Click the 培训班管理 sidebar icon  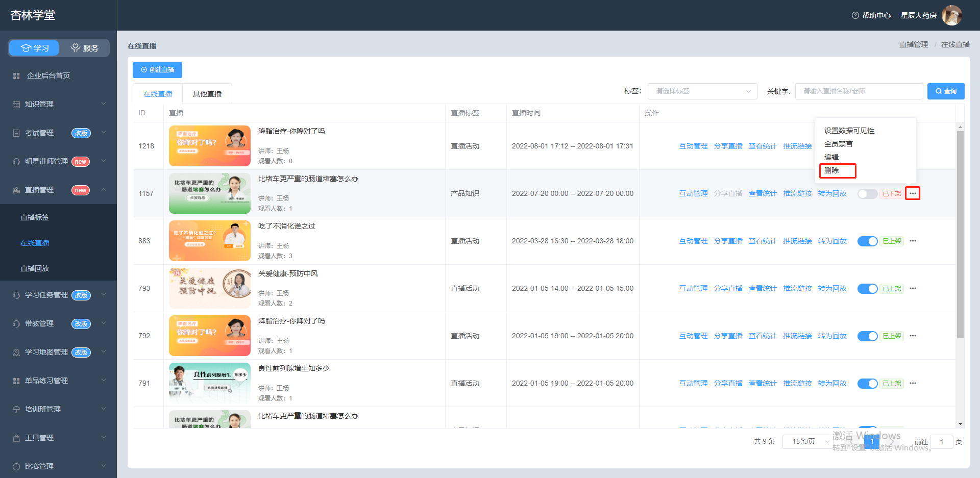16,409
